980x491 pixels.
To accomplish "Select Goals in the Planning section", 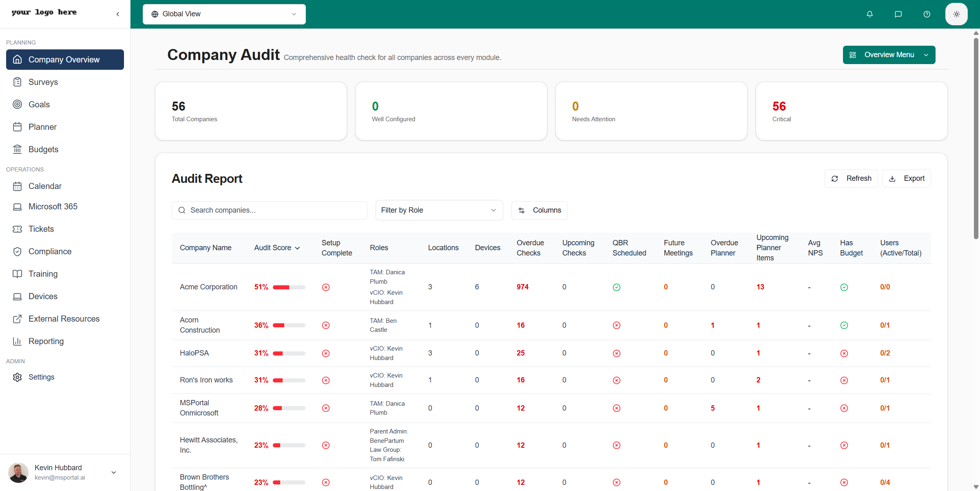I will pos(39,104).
